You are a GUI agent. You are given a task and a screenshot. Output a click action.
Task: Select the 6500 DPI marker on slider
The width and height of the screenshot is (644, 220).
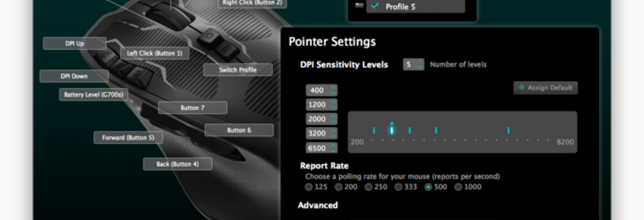(x=508, y=130)
